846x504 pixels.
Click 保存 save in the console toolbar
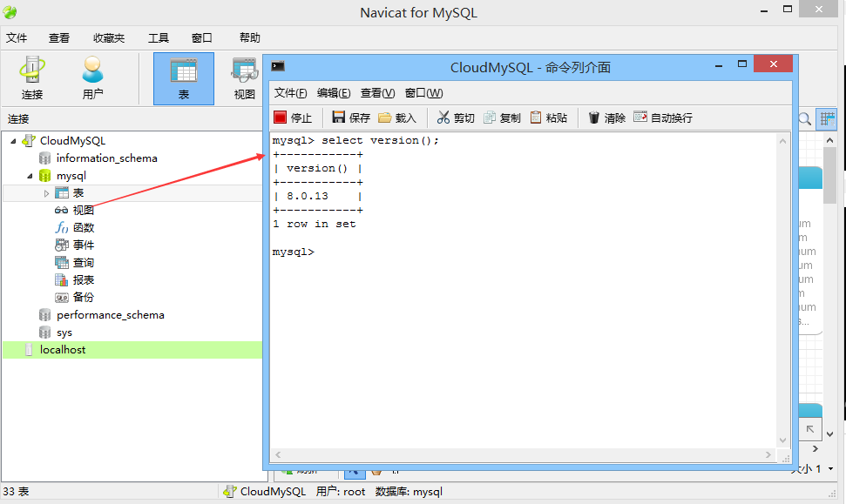tap(351, 118)
